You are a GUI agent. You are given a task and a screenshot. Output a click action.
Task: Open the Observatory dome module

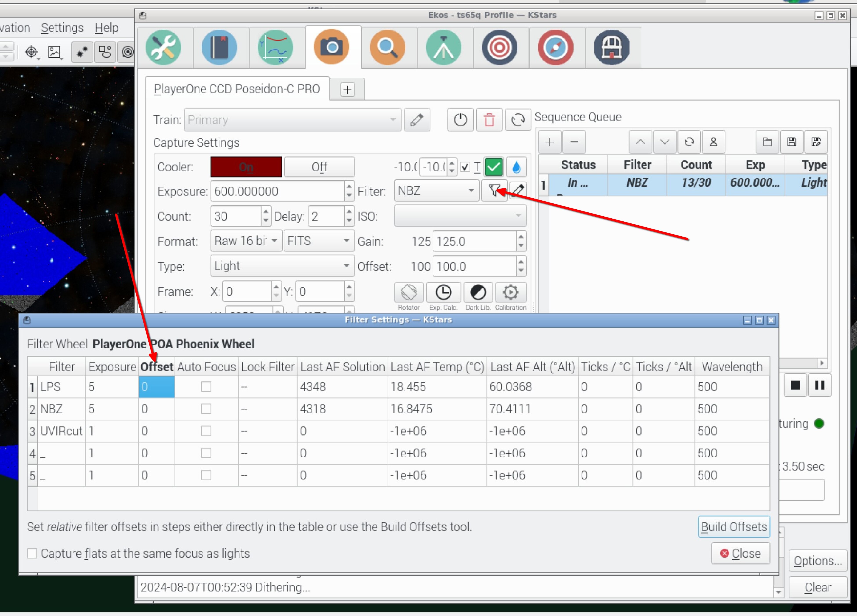(x=611, y=48)
